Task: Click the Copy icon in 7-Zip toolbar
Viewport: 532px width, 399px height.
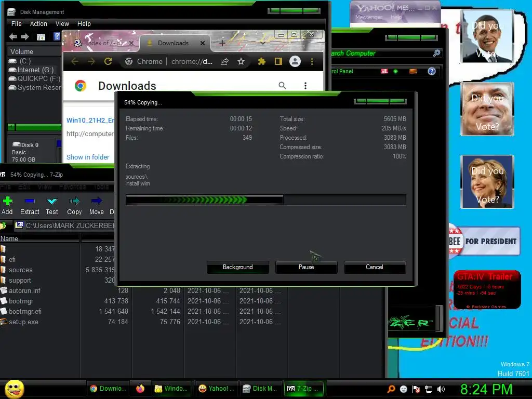Action: (74, 206)
